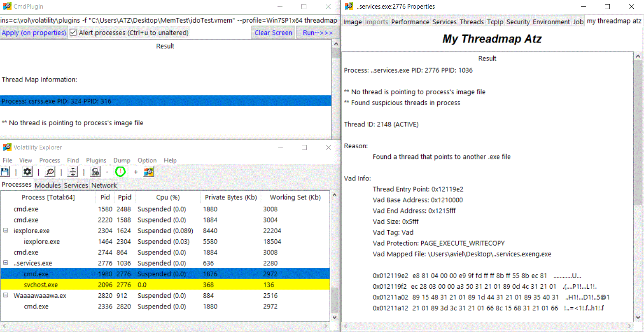
Task: Select the highlighted svchost.exe process row
Action: (x=58, y=284)
